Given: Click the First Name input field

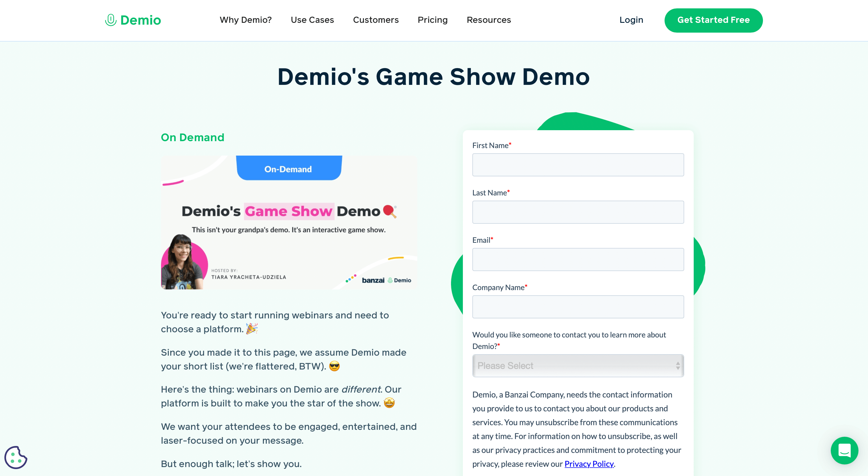Looking at the screenshot, I should (578, 165).
